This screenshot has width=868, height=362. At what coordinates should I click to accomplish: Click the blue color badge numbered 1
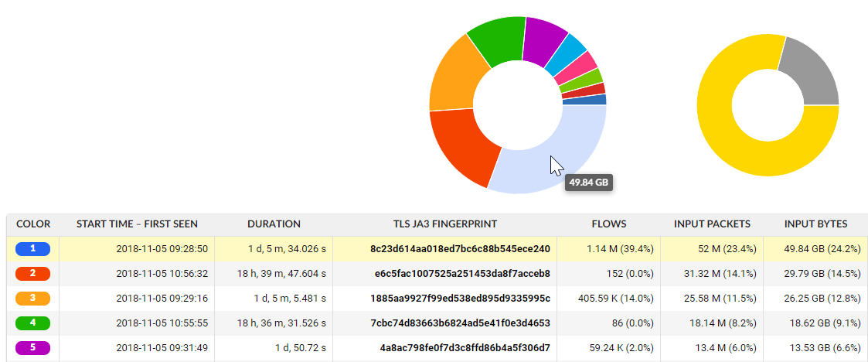(32, 249)
